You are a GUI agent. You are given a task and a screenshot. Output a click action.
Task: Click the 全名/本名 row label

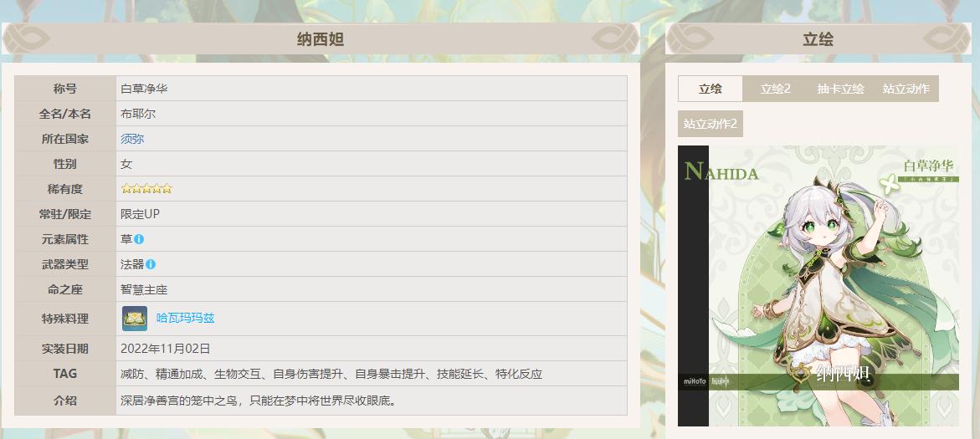(65, 114)
